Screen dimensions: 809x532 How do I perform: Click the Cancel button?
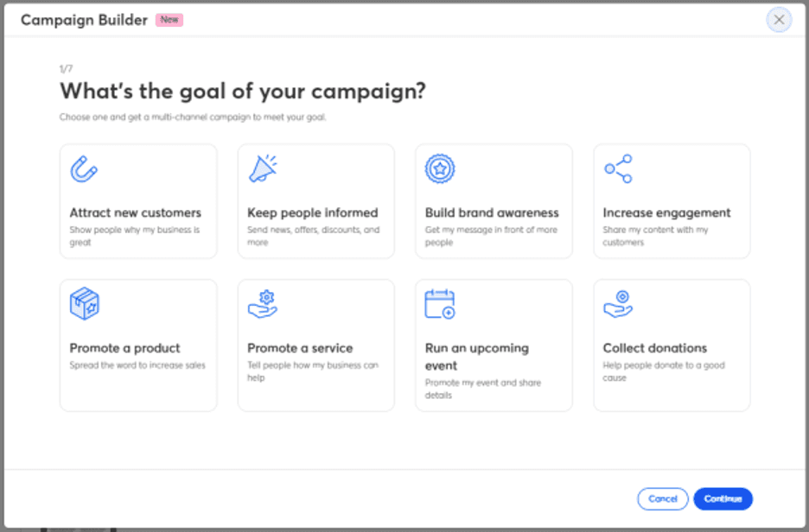(663, 499)
